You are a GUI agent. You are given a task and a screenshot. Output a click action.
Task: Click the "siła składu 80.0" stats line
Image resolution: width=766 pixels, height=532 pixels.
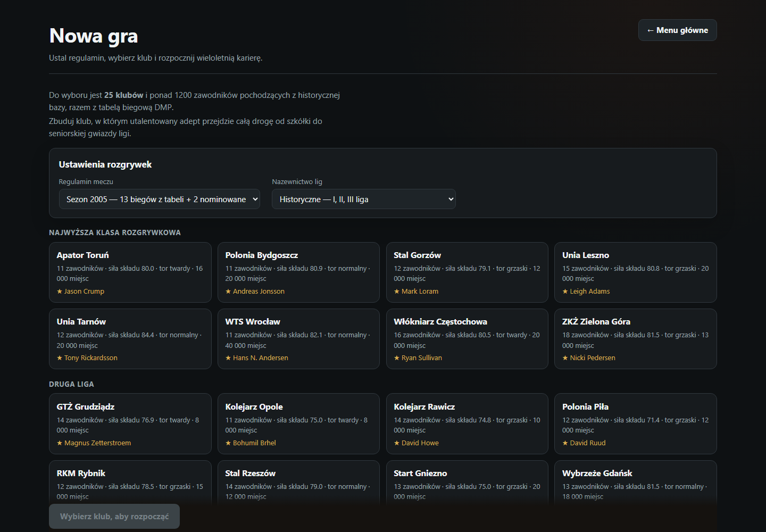tap(130, 273)
